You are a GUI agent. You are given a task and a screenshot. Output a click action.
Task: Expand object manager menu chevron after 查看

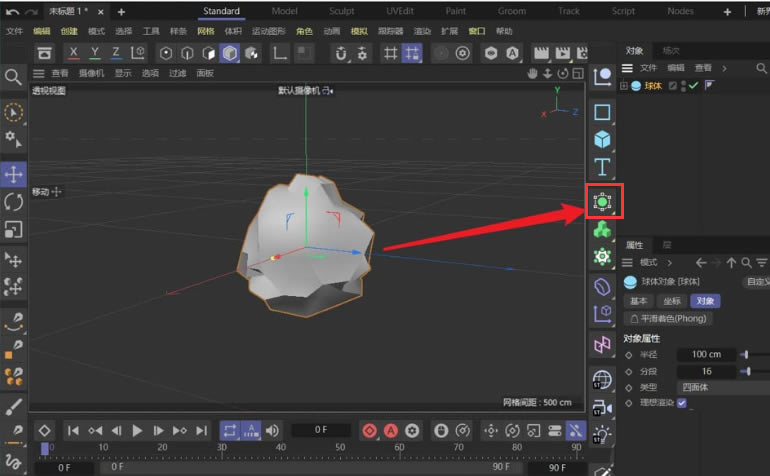click(x=724, y=68)
